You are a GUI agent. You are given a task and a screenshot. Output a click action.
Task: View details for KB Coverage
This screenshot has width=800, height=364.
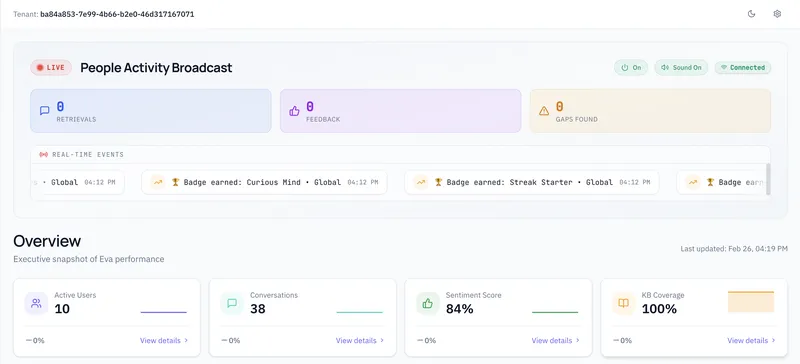click(752, 341)
